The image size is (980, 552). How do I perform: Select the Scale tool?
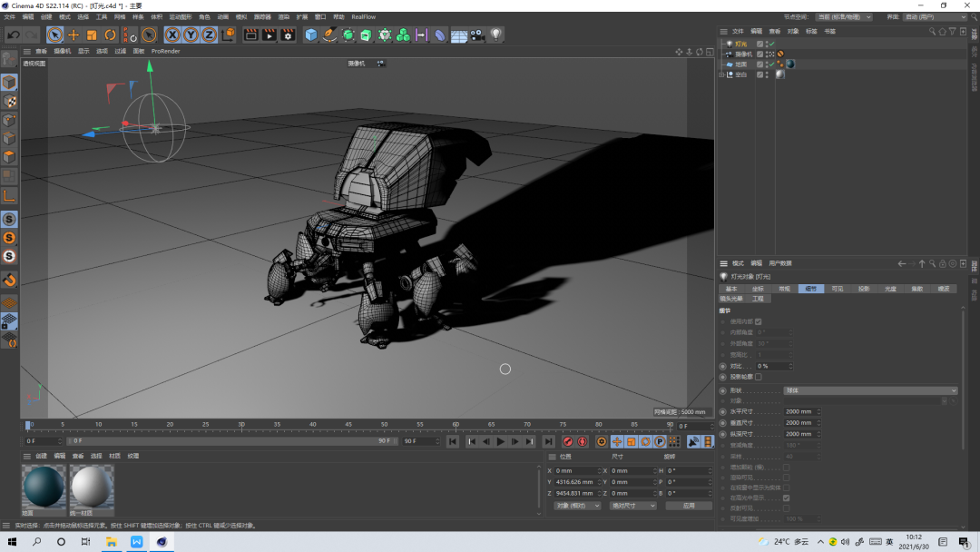(x=92, y=35)
